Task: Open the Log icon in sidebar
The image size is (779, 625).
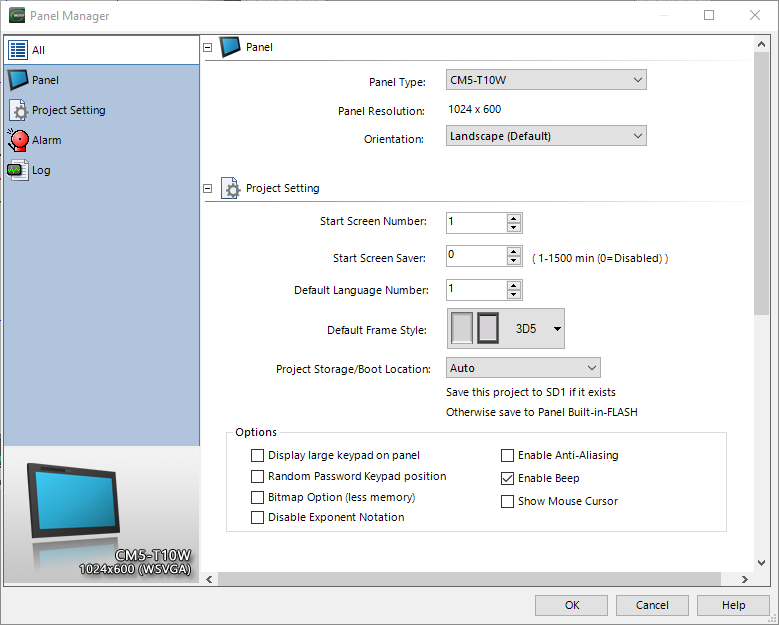Action: (18, 170)
